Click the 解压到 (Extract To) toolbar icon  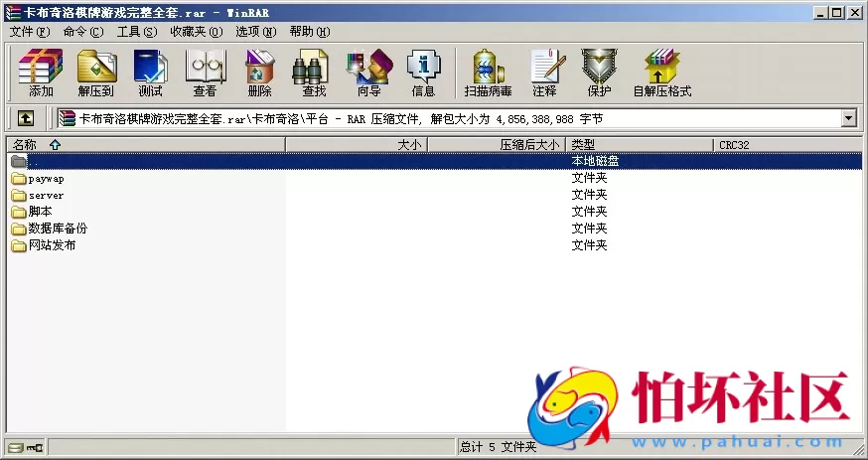[95, 73]
